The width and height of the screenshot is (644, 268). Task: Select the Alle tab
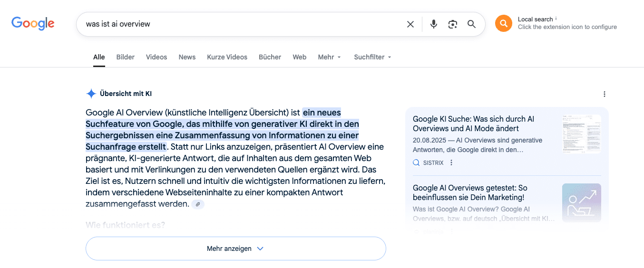pyautogui.click(x=99, y=57)
